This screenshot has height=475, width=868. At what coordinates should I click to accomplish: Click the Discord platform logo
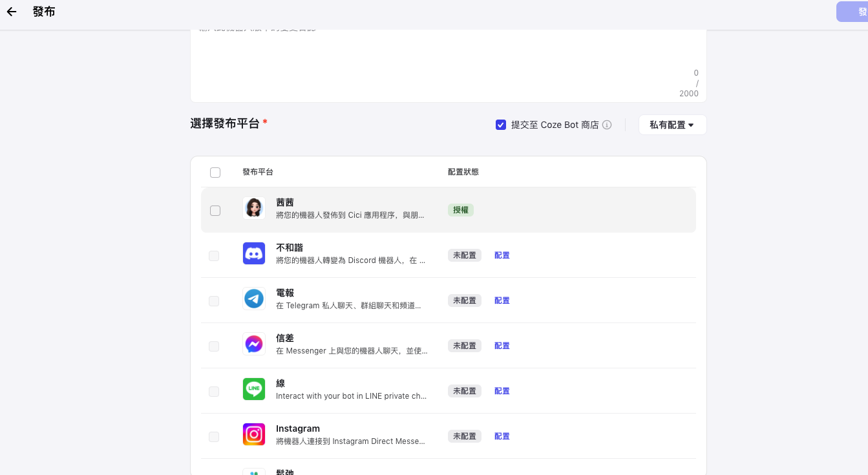click(254, 253)
